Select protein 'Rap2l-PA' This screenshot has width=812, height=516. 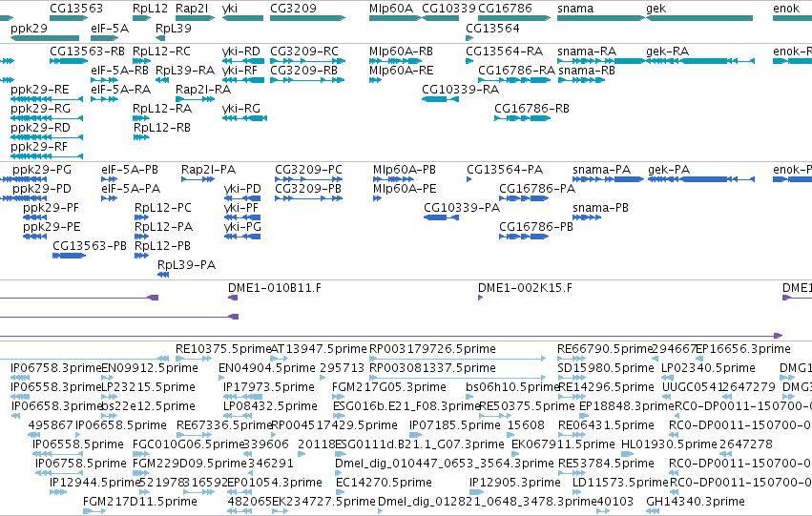coord(208,170)
